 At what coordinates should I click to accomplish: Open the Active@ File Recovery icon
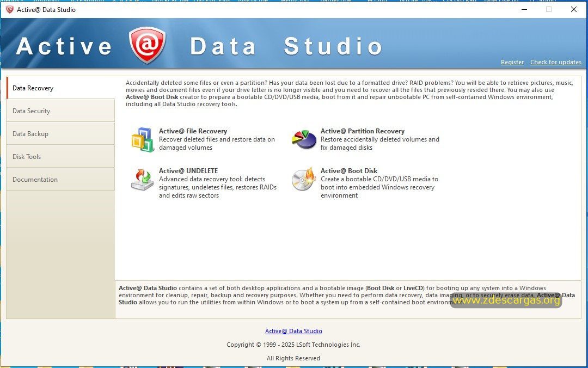coord(143,139)
